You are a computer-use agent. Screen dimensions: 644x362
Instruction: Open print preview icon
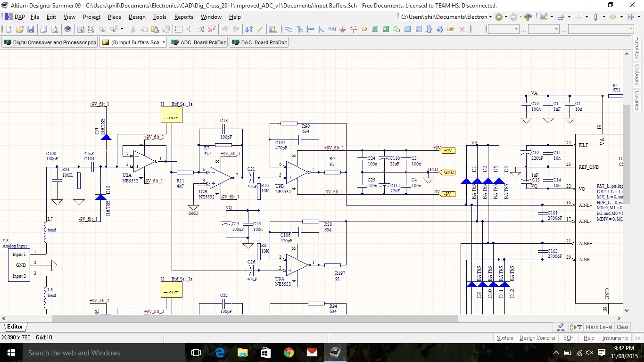(55, 29)
